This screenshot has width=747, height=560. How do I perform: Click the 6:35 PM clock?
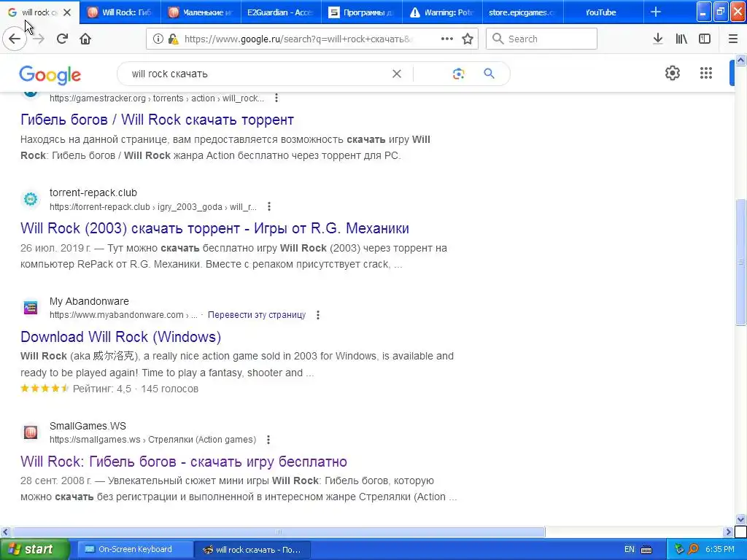pos(720,549)
